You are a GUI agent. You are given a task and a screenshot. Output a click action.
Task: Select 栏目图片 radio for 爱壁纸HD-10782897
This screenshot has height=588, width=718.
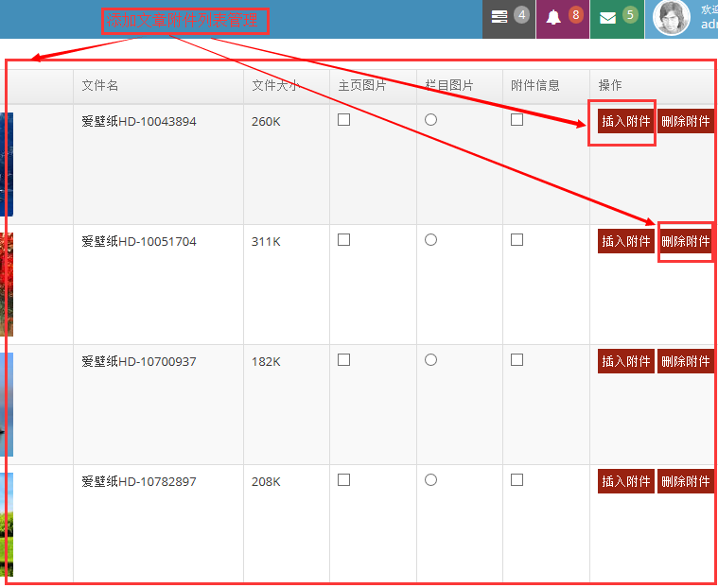point(430,480)
